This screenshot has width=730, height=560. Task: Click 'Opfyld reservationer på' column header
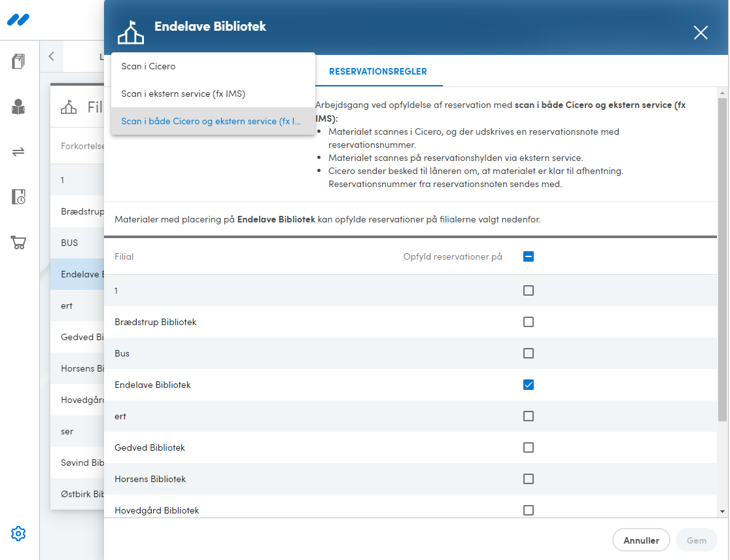[x=453, y=256]
